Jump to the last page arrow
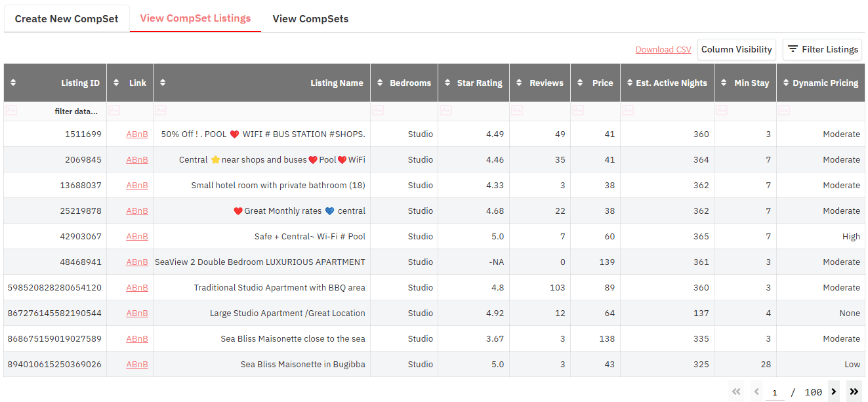Viewport: 868px width, 402px height. pyautogui.click(x=854, y=392)
